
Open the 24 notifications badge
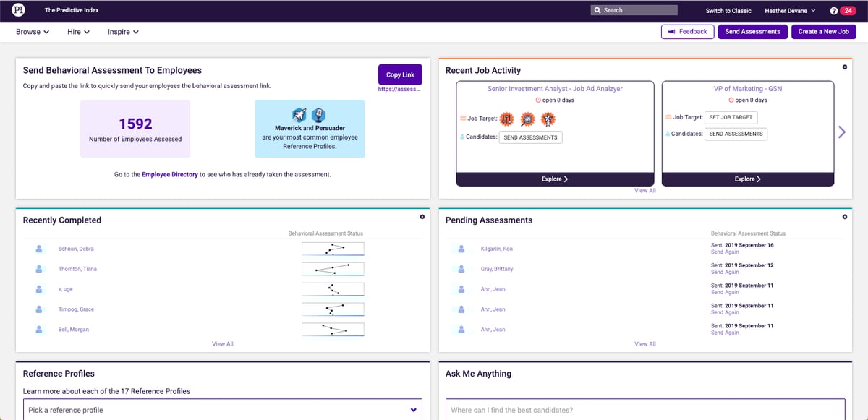pos(848,11)
